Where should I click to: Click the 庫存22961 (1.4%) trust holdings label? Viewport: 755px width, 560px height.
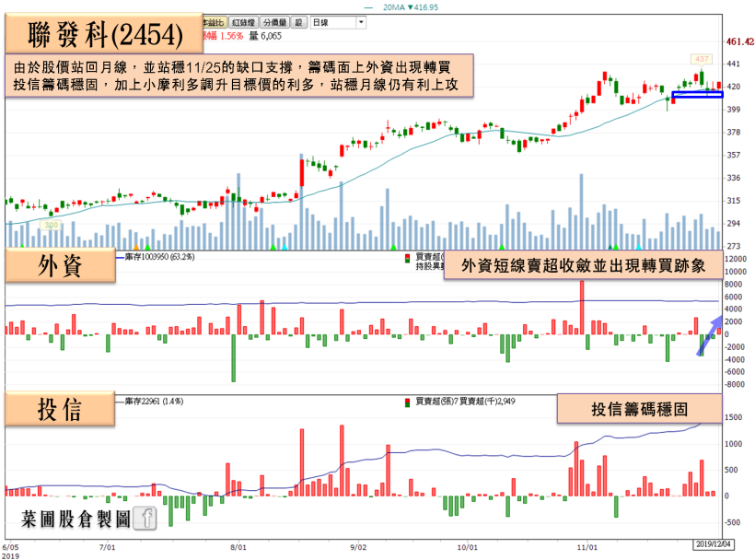click(x=154, y=401)
